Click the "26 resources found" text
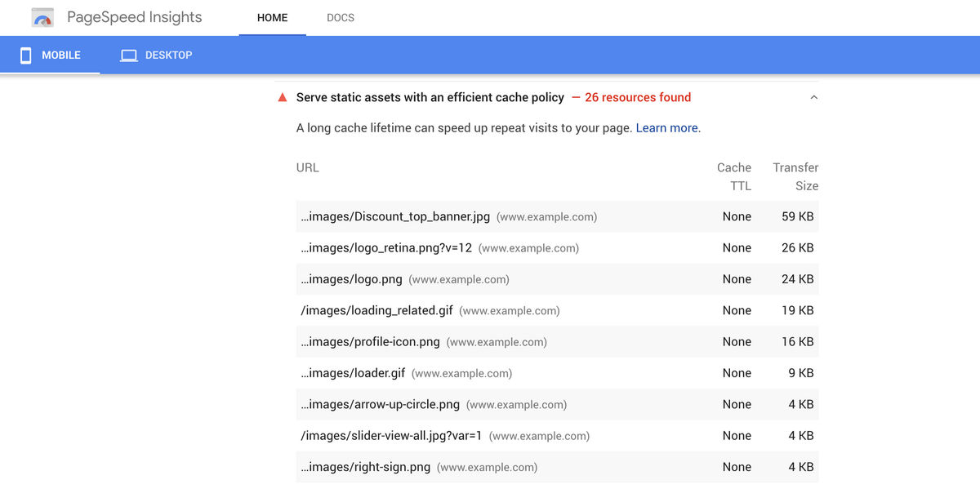 (x=637, y=97)
